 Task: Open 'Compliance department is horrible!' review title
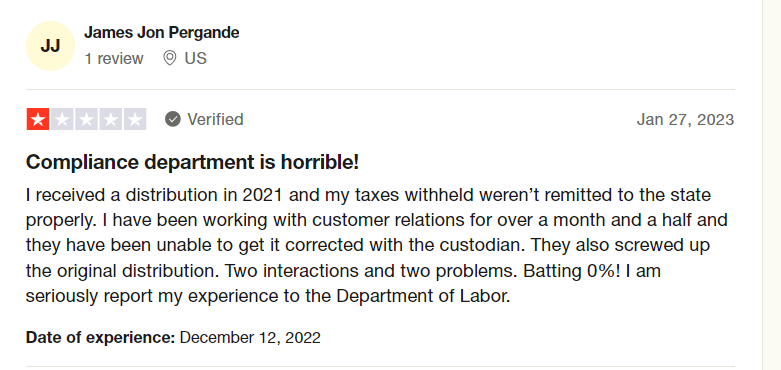(192, 162)
